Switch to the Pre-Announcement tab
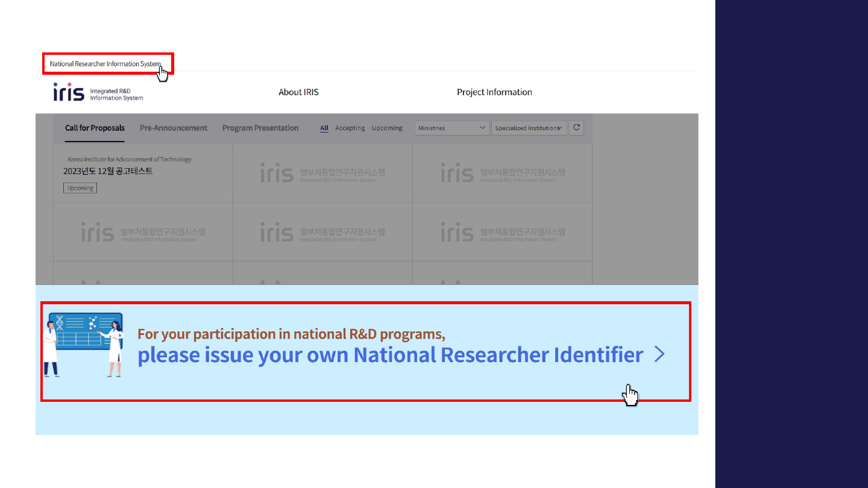Viewport: 868px width, 488px height. click(x=174, y=128)
